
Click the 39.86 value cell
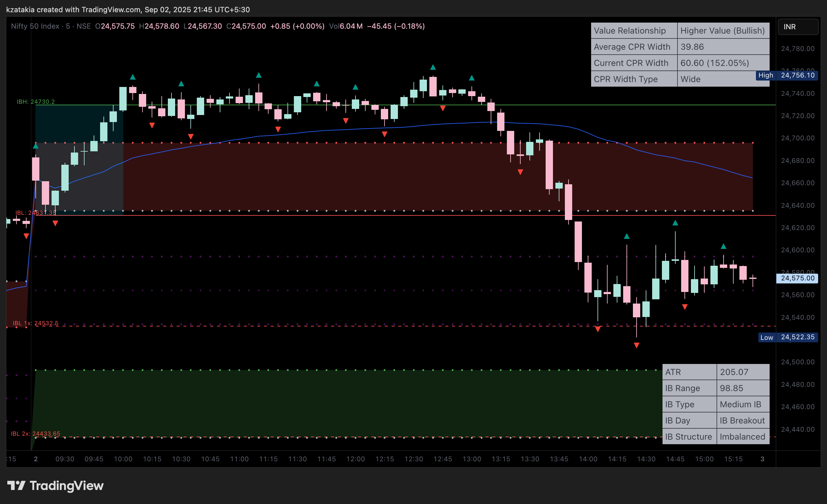point(723,47)
